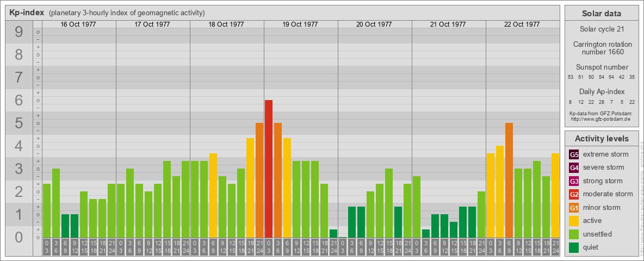Image resolution: width=644 pixels, height=261 pixels.
Task: Click the G4 severe storm swatch
Action: tap(574, 167)
